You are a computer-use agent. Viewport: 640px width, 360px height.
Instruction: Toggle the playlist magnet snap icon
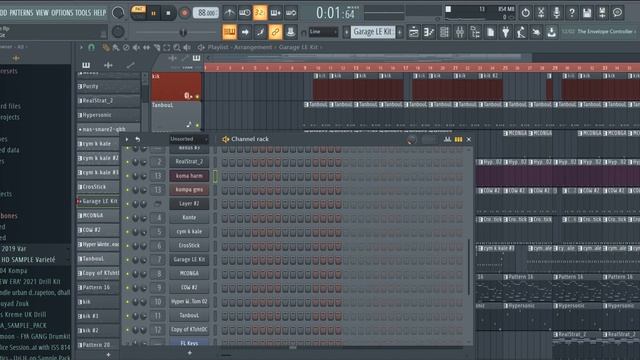(x=91, y=48)
